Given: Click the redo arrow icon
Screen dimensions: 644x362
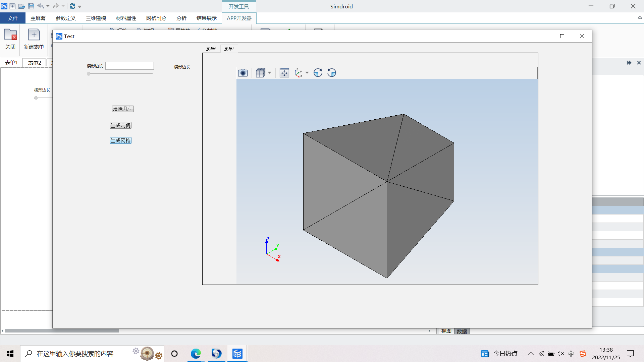Looking at the screenshot, I should click(x=56, y=6).
